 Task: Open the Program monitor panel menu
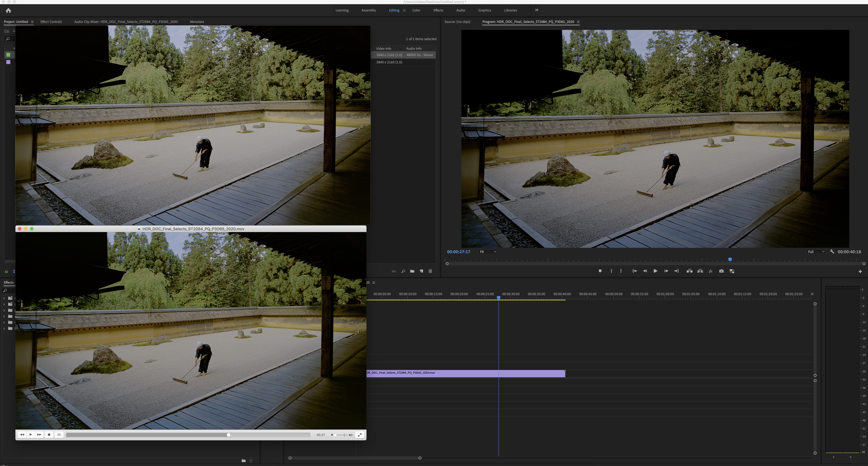pos(578,22)
